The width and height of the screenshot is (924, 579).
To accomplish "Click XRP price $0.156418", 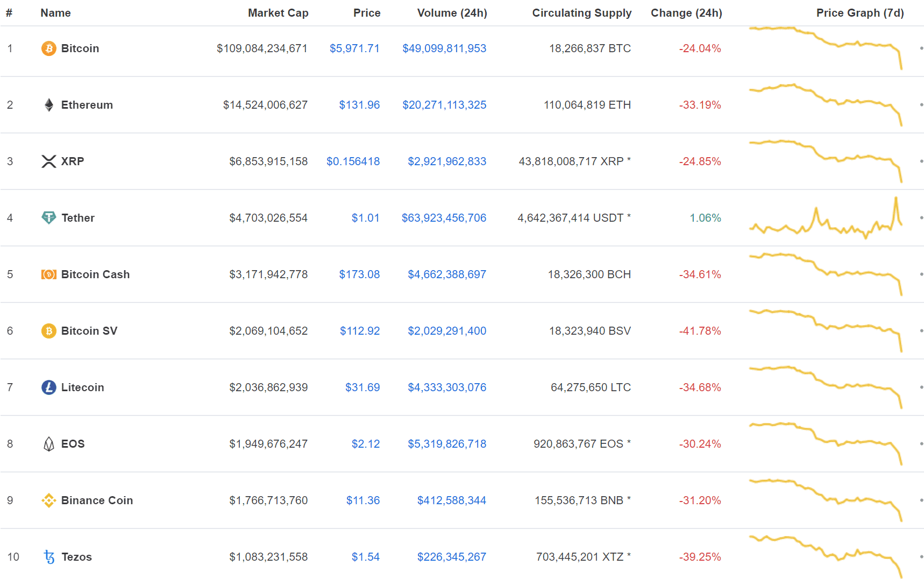I will [353, 161].
